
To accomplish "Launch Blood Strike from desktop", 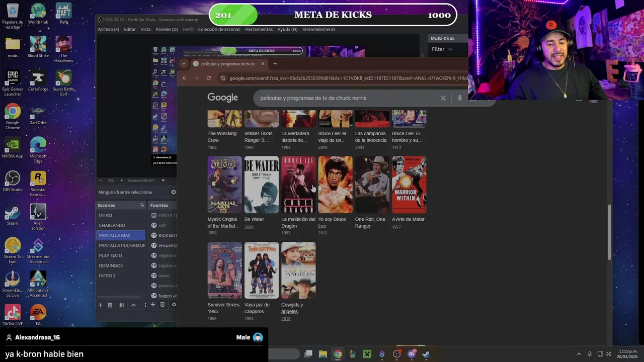I will pos(38,47).
